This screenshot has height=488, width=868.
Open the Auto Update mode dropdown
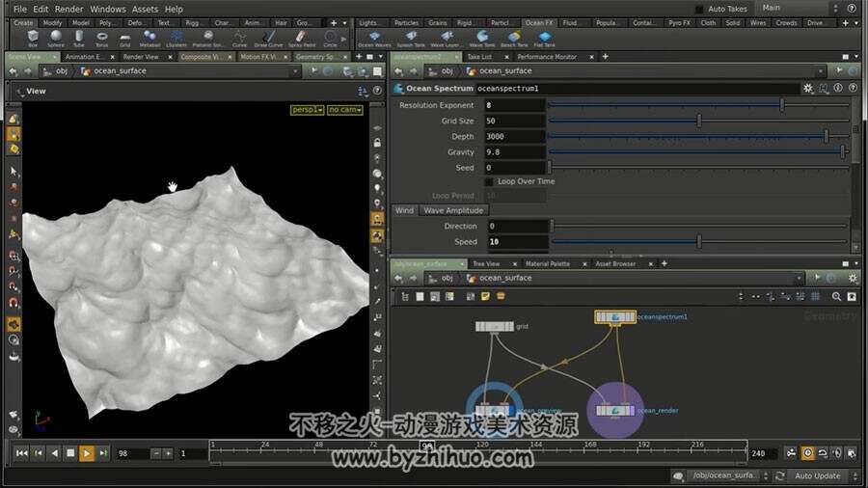coord(824,475)
